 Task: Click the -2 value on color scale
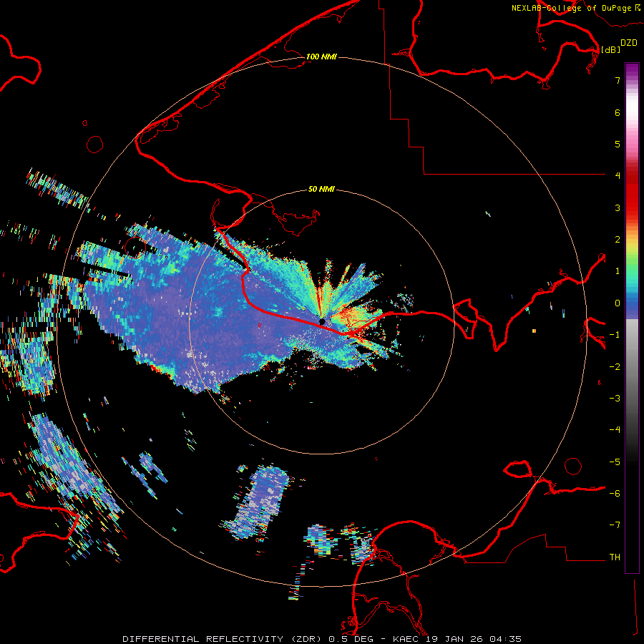[615, 367]
